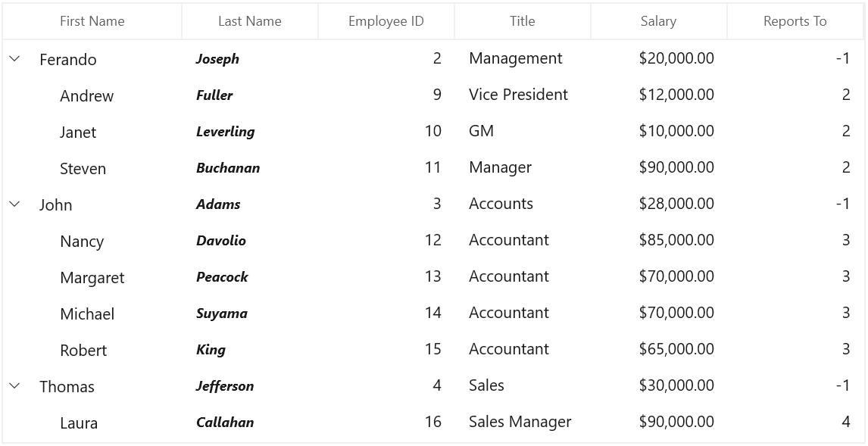Screen dimensions: 868x446
Task: Click the last name Callahan
Action: coord(225,423)
